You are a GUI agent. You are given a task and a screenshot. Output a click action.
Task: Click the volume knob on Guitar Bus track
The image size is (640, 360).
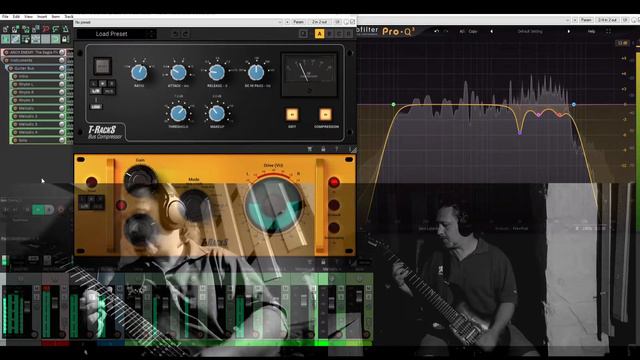coord(62,68)
